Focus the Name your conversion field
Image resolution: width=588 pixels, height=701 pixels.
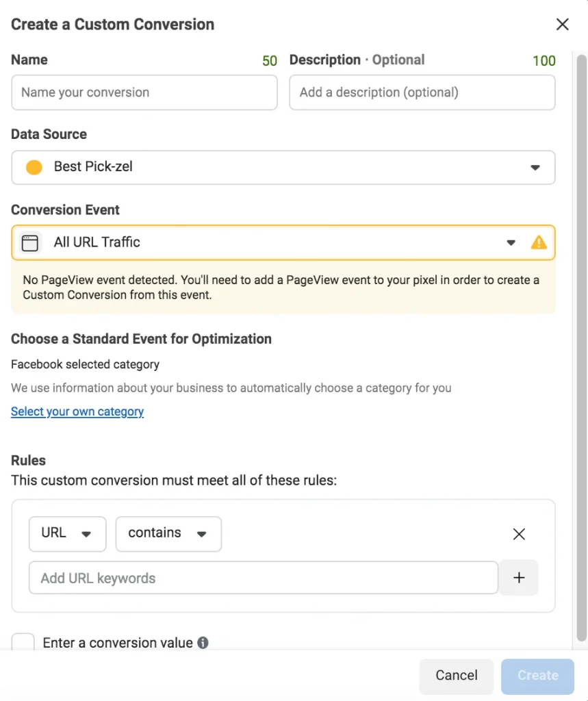click(144, 92)
